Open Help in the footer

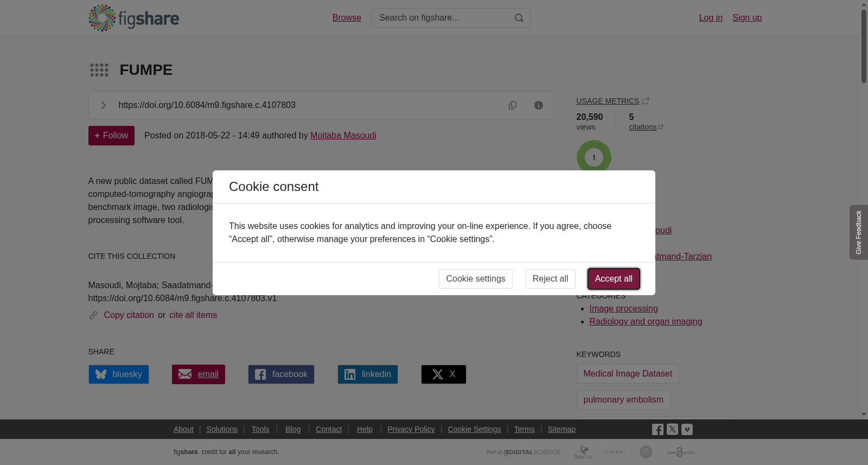coord(365,429)
